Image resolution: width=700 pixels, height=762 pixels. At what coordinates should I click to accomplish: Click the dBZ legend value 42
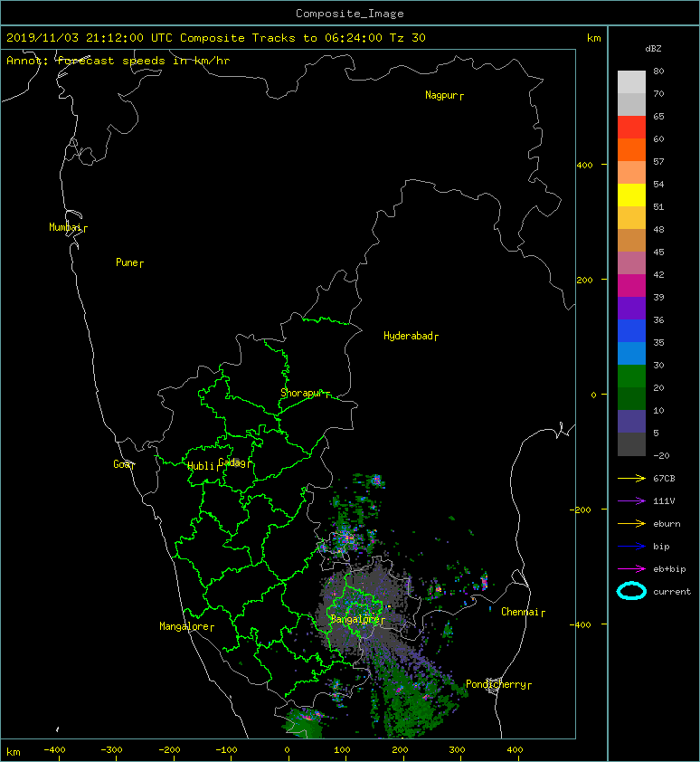(658, 274)
